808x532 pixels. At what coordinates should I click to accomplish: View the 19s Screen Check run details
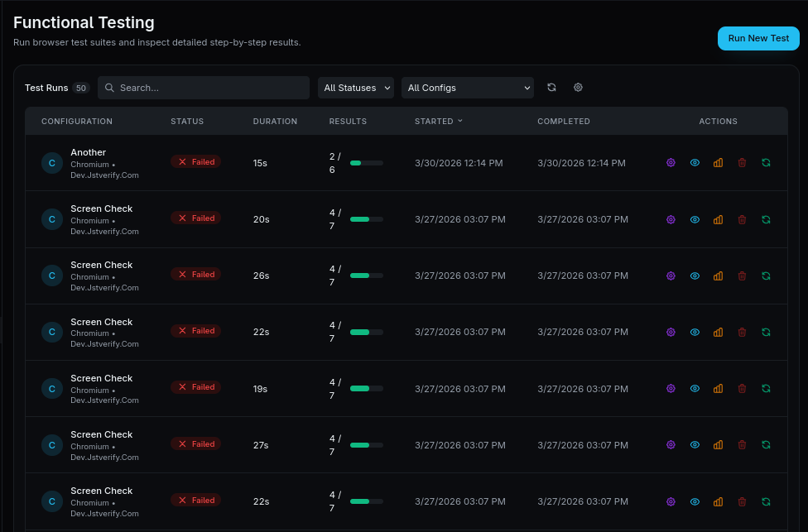[695, 388]
